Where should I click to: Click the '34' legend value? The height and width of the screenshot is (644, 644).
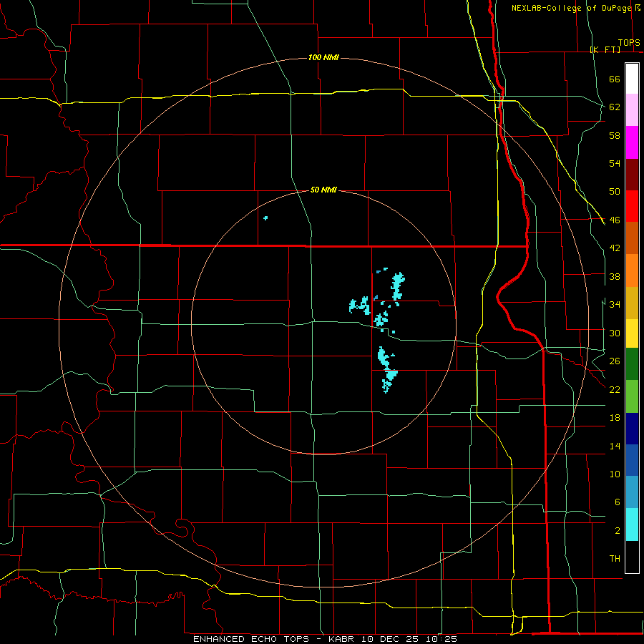pyautogui.click(x=615, y=304)
